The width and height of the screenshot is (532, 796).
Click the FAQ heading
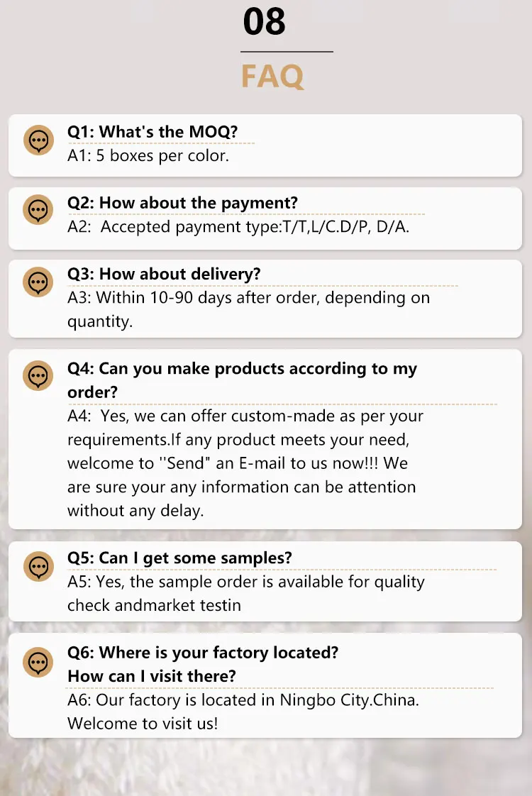272,76
